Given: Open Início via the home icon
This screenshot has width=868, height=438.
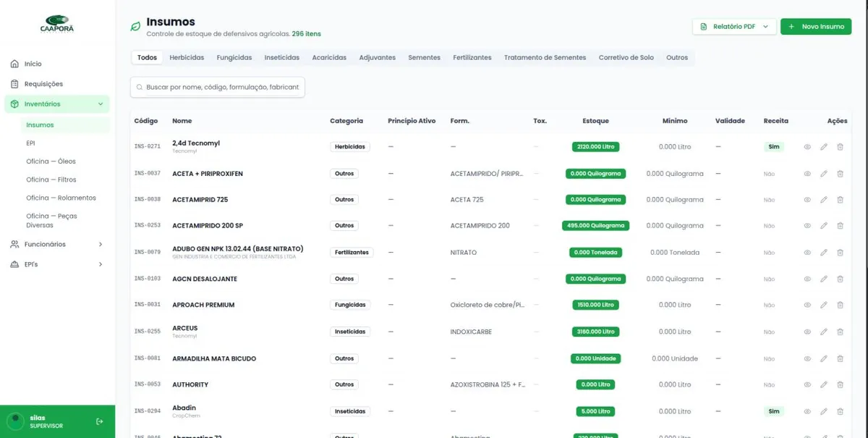Looking at the screenshot, I should tap(14, 64).
